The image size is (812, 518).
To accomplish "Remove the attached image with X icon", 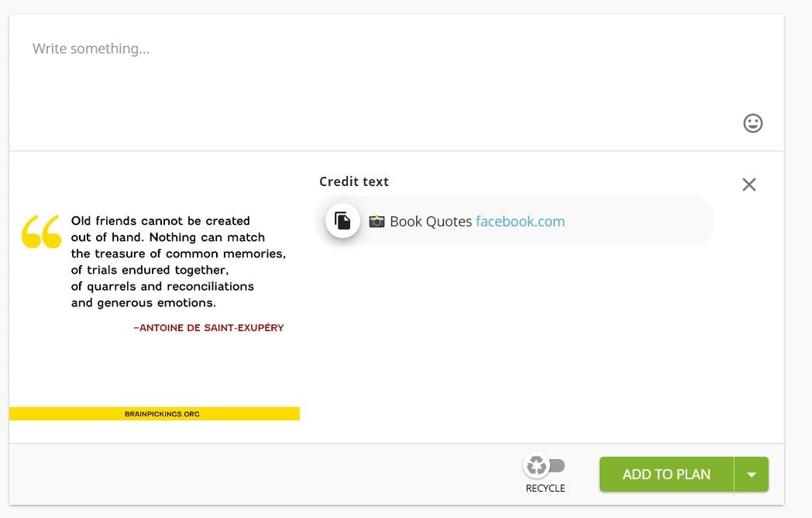I will pos(748,185).
